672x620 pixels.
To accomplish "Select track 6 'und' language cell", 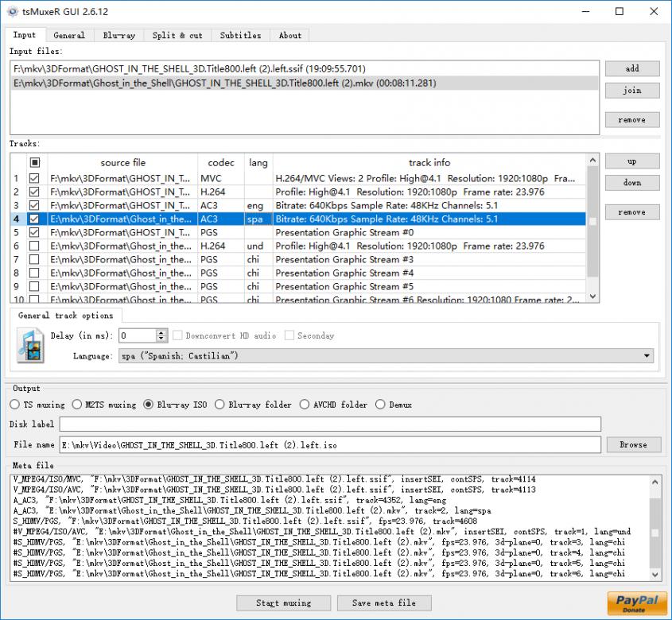I will pos(258,246).
